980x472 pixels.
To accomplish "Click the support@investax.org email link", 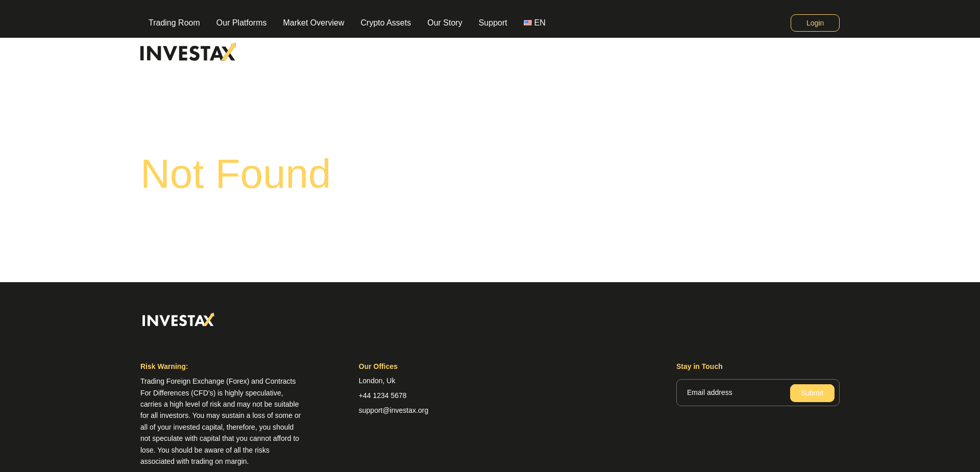I will pos(393,410).
